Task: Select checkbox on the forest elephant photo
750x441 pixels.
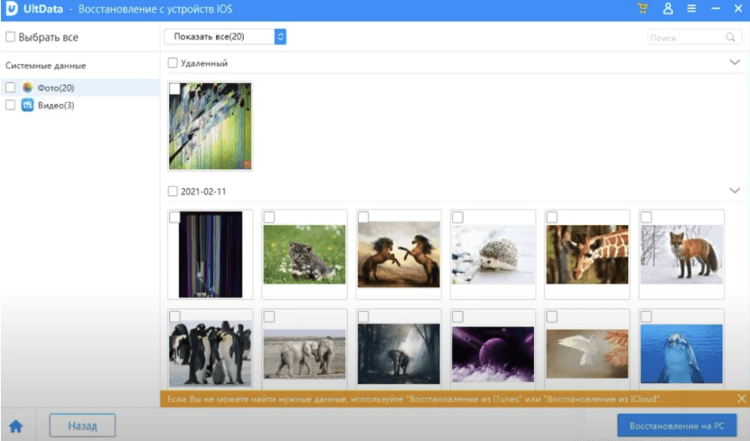Action: (364, 317)
